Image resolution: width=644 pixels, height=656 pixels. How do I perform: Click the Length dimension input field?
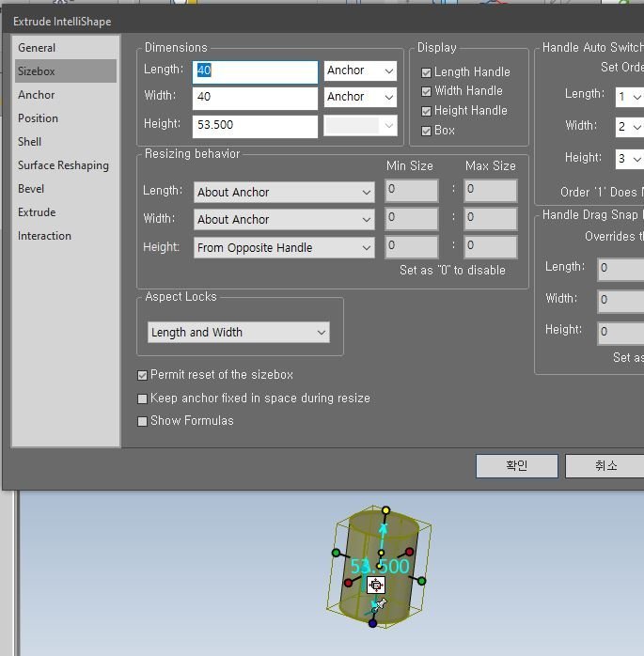tap(255, 71)
